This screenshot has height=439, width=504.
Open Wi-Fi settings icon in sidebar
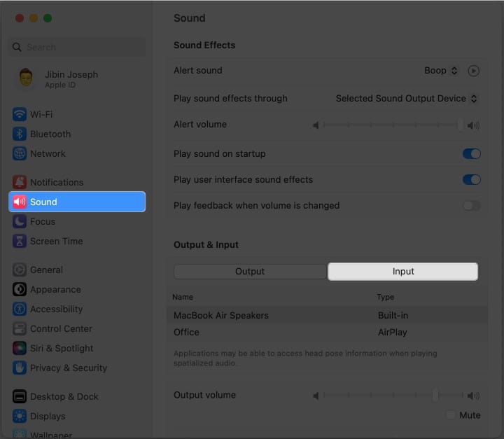pyautogui.click(x=20, y=114)
